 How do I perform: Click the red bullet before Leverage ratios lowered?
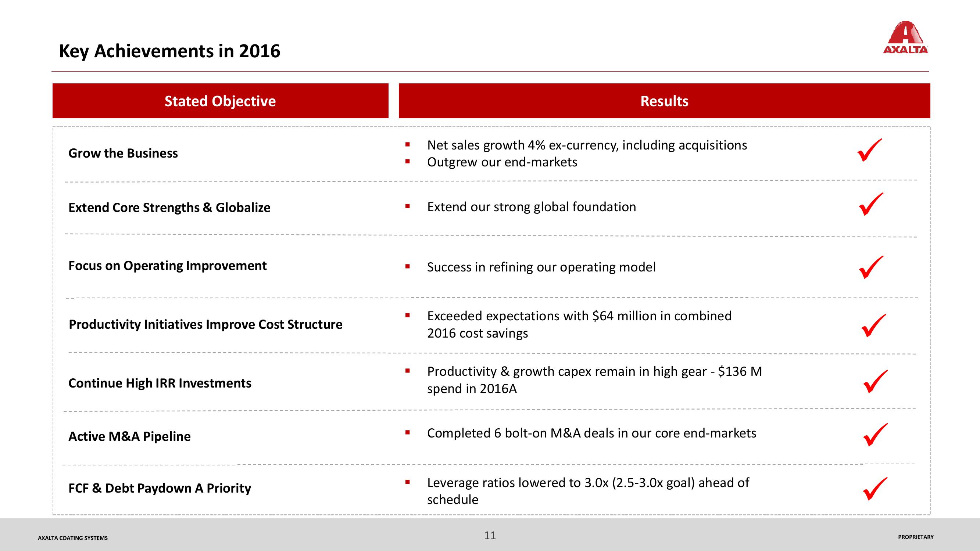(x=407, y=482)
